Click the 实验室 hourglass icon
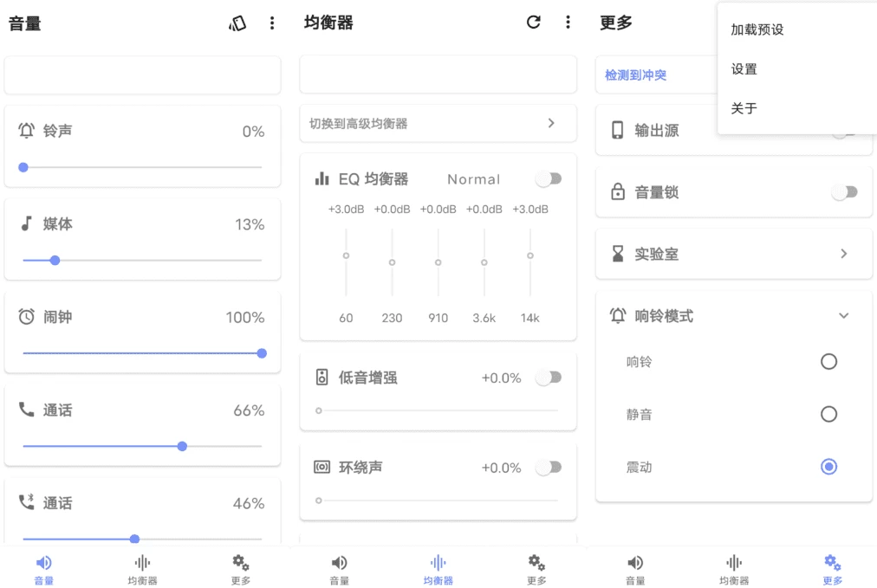877x588 pixels. [x=618, y=254]
